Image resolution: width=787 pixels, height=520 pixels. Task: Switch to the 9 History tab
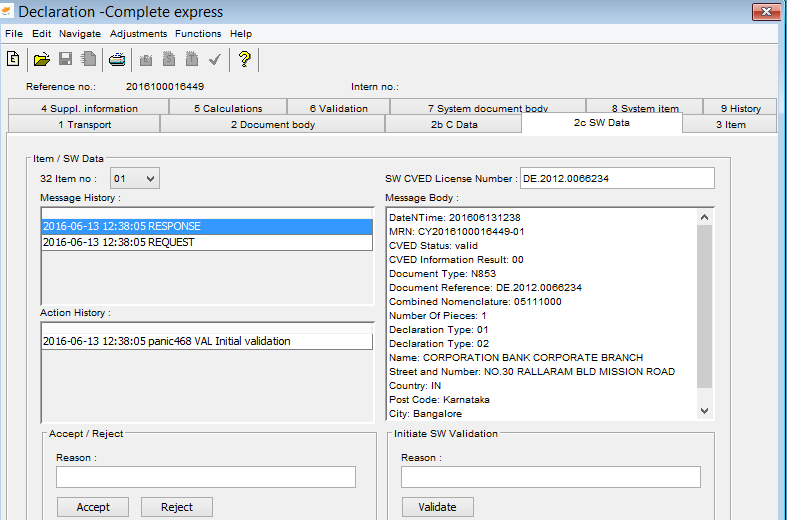tap(740, 108)
